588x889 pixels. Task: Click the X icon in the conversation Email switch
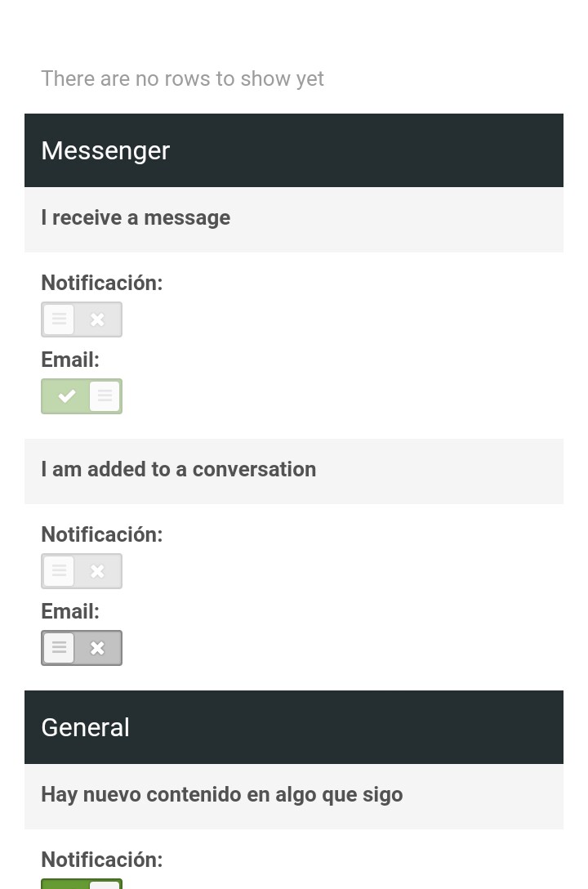[x=97, y=648]
